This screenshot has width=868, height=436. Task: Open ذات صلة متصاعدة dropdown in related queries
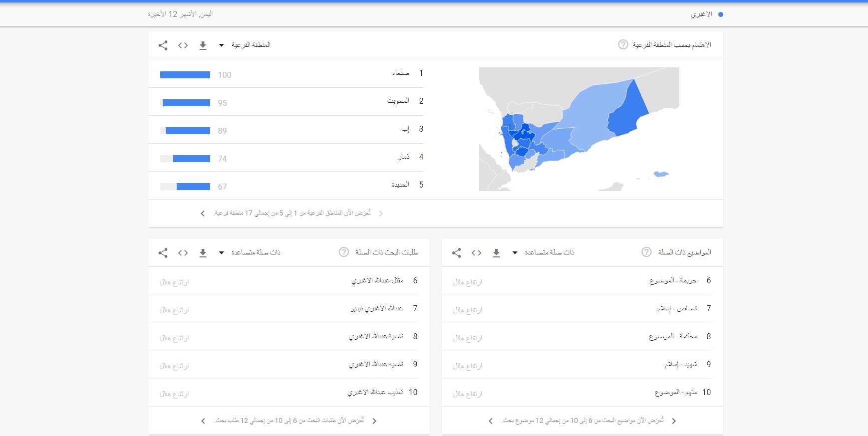coord(250,252)
